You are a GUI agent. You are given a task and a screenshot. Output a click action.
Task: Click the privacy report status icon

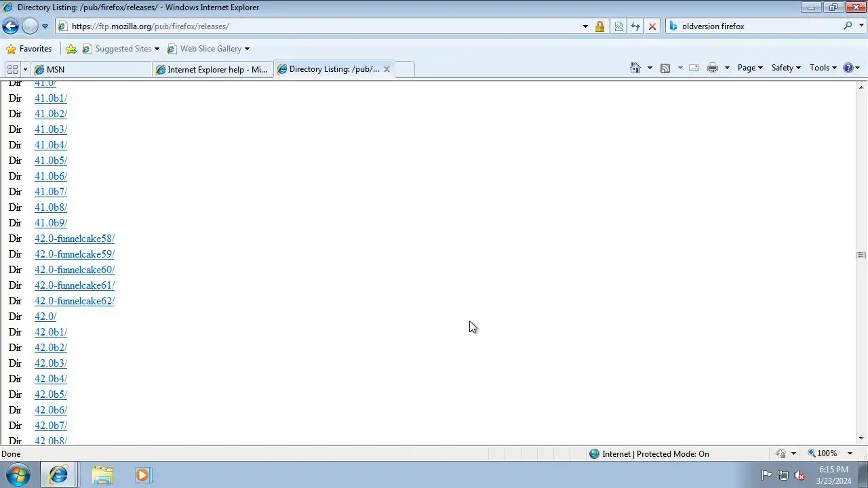781,454
